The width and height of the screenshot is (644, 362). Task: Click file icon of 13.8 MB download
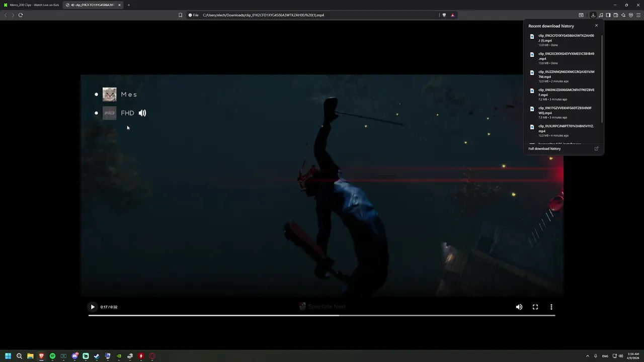tap(532, 55)
